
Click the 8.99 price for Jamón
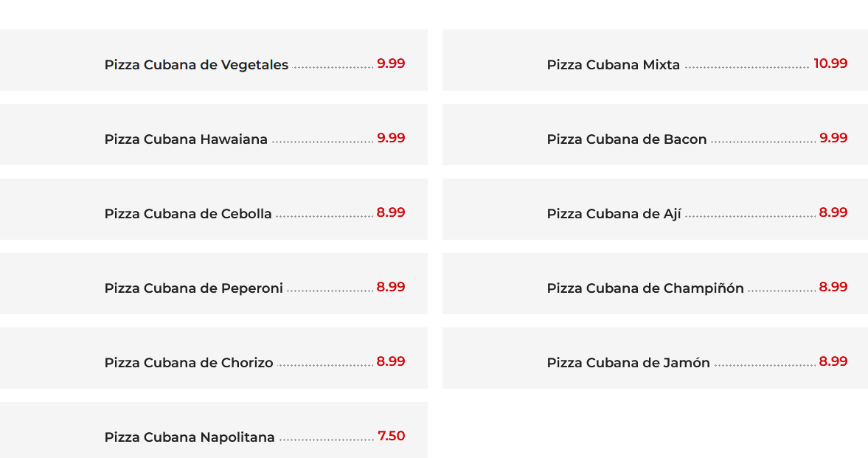coord(833,361)
